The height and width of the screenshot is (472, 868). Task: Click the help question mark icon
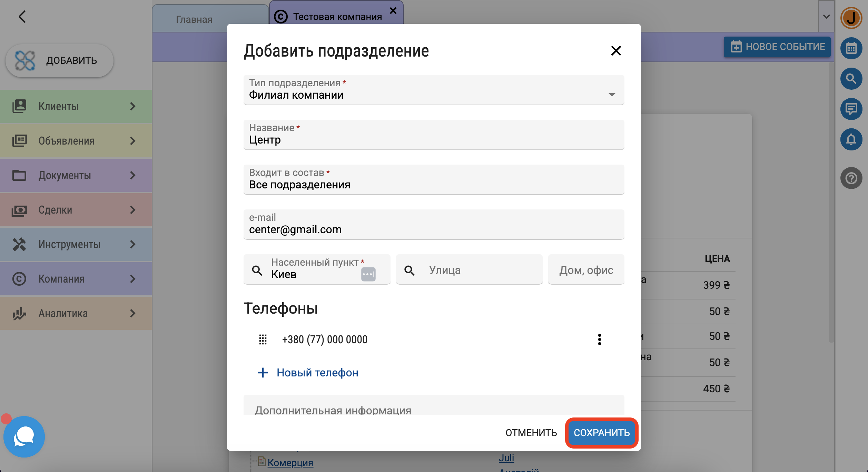coord(851,178)
